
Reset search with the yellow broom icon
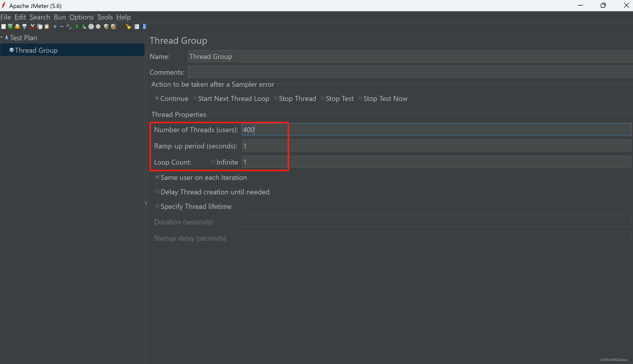pos(129,26)
